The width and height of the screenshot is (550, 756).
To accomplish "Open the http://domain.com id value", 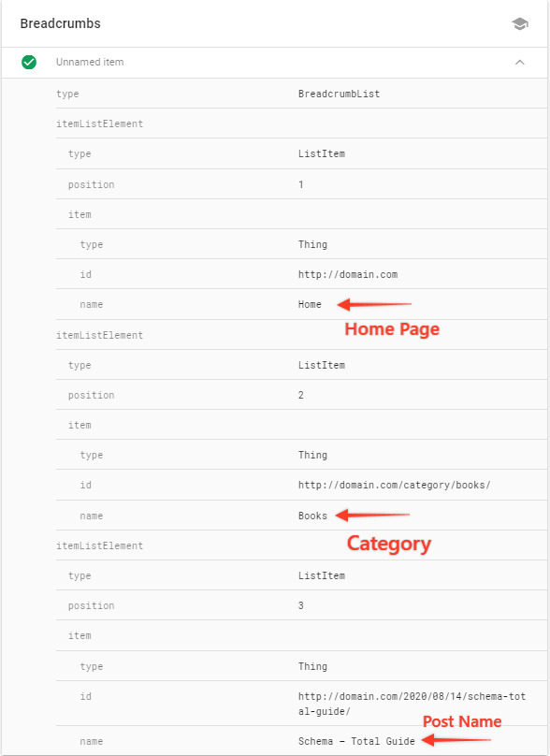I will coord(348,274).
